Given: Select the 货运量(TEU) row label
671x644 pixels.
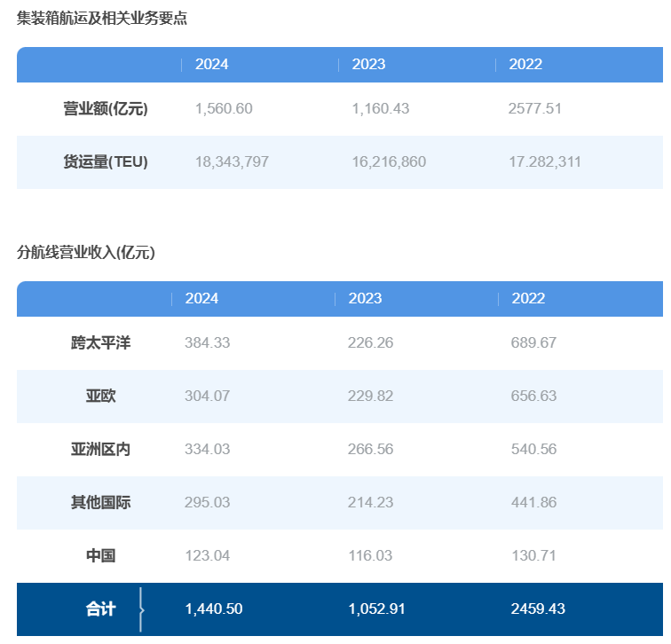Looking at the screenshot, I should [105, 162].
